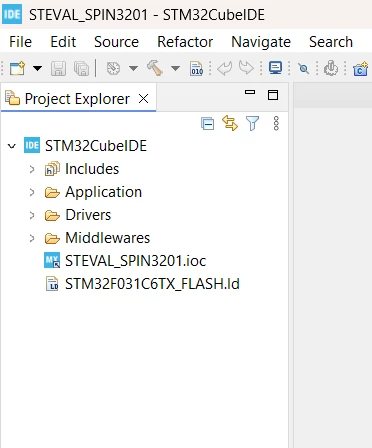Open the Edit menu
372x448 pixels.
pos(63,42)
